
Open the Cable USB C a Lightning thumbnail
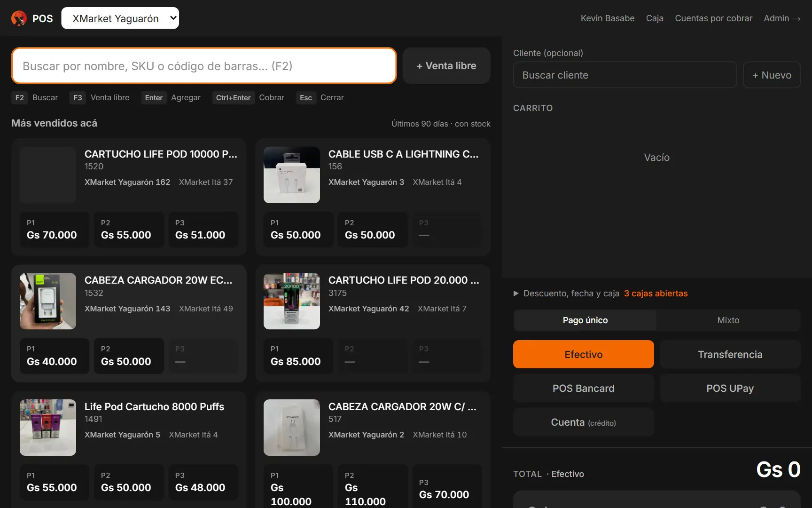click(x=292, y=175)
